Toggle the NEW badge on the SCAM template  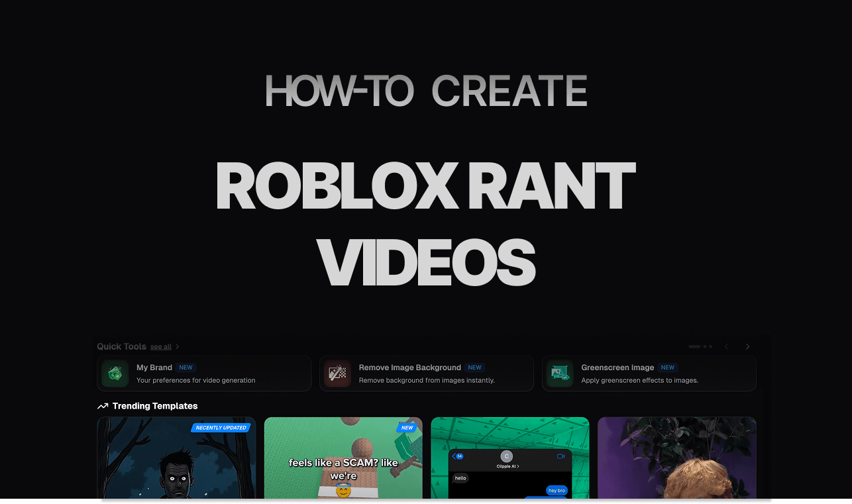407,428
